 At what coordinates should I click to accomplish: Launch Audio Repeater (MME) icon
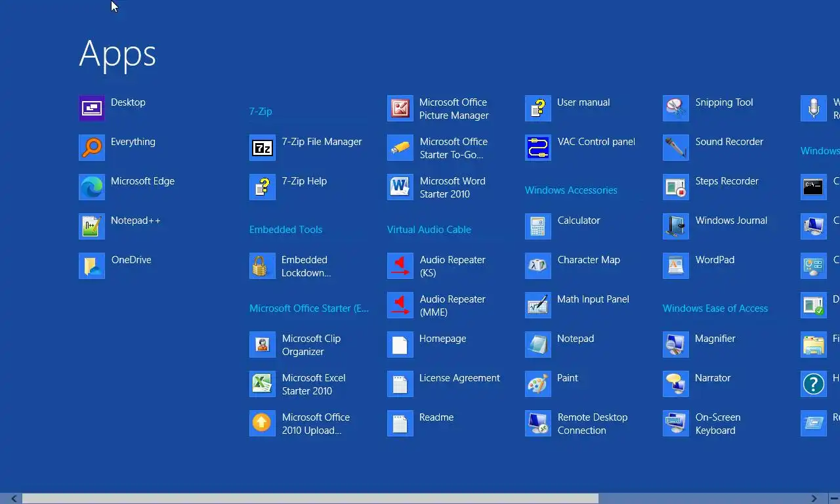click(x=400, y=305)
